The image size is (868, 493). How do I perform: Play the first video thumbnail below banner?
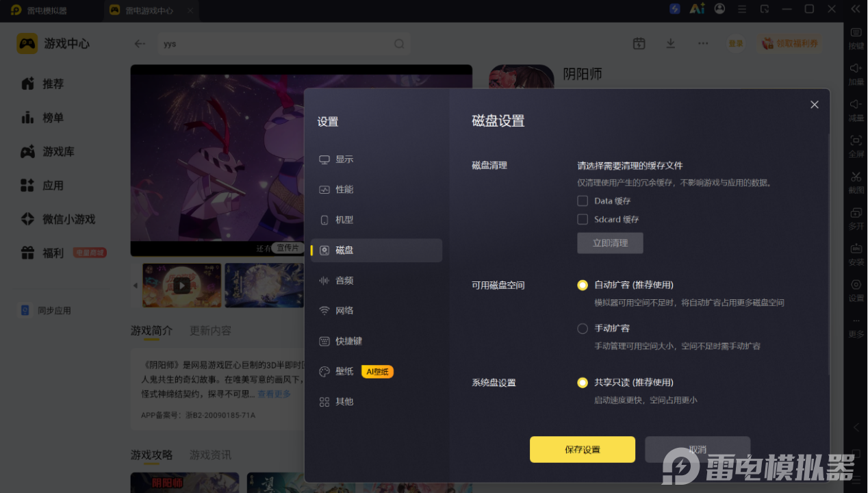[181, 285]
